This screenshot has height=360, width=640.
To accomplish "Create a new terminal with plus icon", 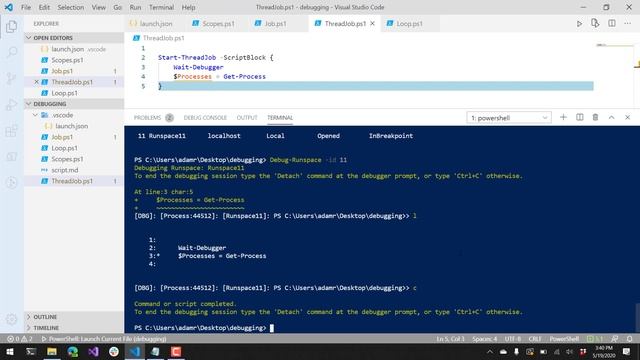I will [563, 117].
